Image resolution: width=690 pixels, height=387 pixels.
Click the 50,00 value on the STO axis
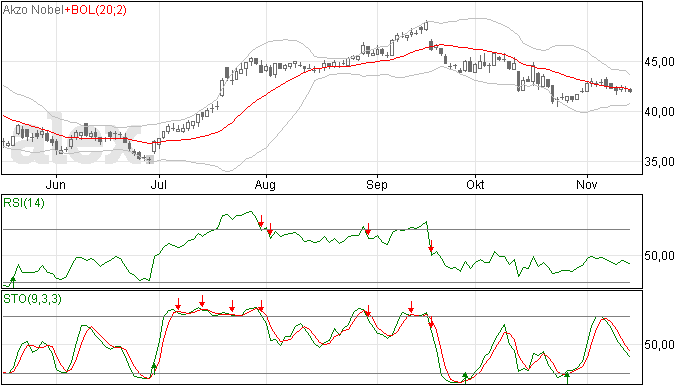pos(659,345)
